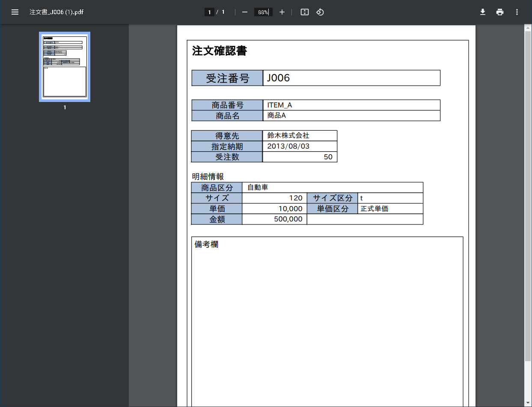Click the 明細情報 section title

208,177
